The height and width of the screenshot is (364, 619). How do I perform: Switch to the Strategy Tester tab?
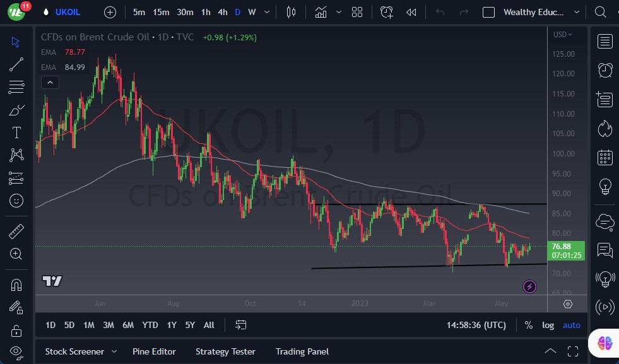click(x=225, y=351)
